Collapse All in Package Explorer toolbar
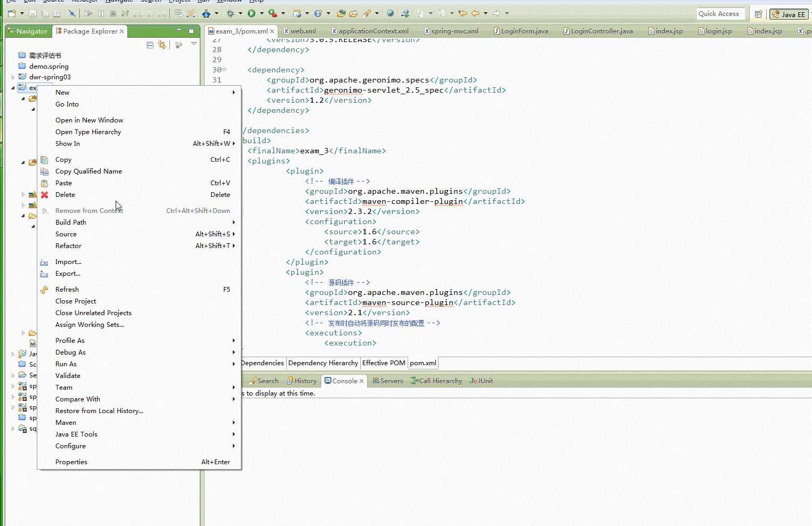Viewport: 812px width, 526px height. (150, 45)
